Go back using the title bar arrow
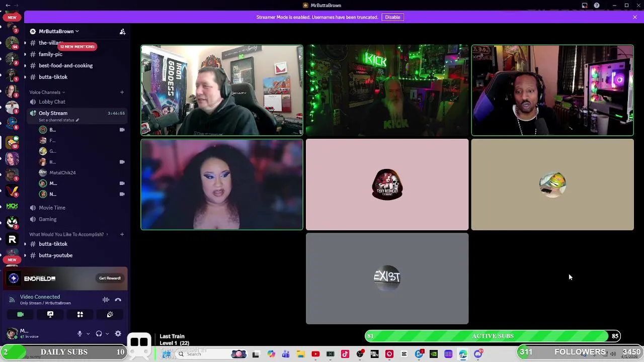 8,6
